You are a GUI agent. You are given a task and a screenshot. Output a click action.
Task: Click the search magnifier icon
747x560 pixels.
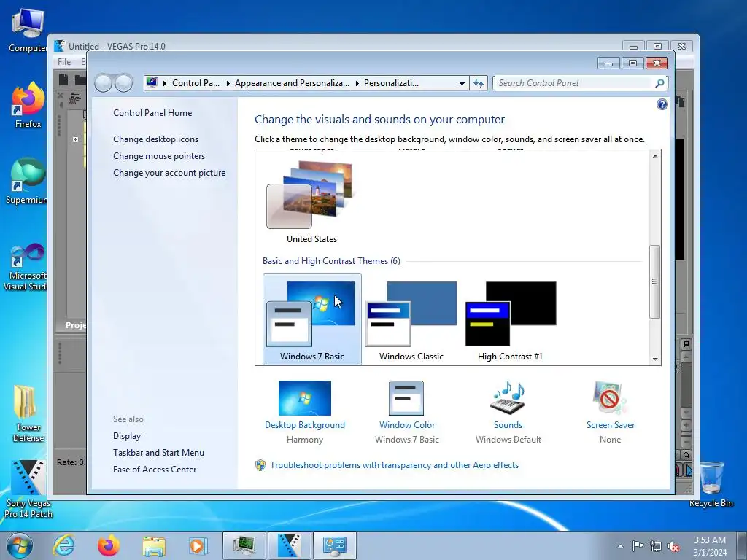click(x=659, y=83)
